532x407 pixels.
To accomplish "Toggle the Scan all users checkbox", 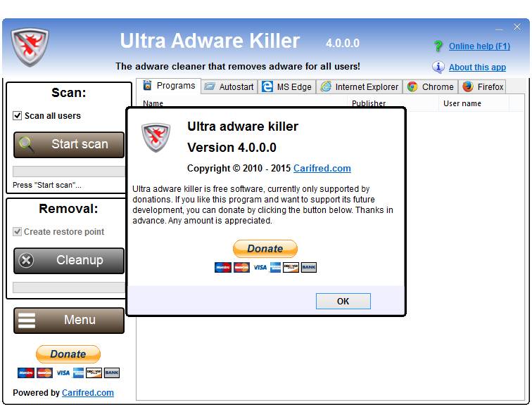I will pos(17,115).
